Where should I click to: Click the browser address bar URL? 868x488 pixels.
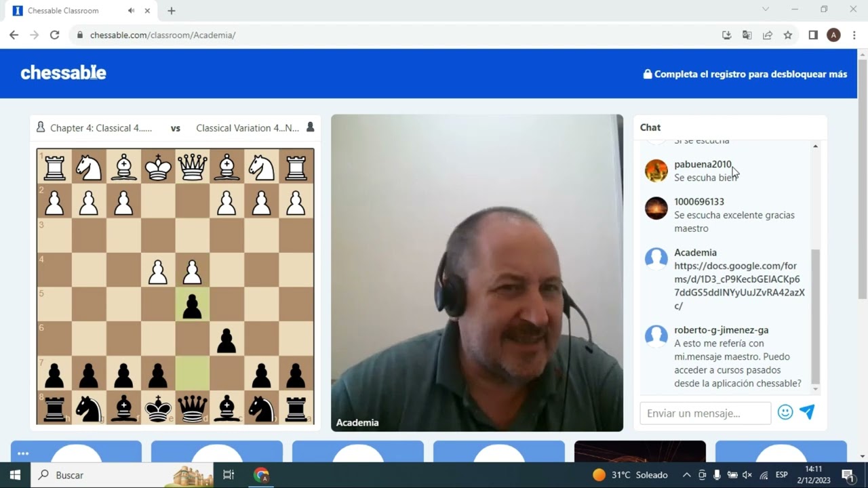[x=163, y=35]
